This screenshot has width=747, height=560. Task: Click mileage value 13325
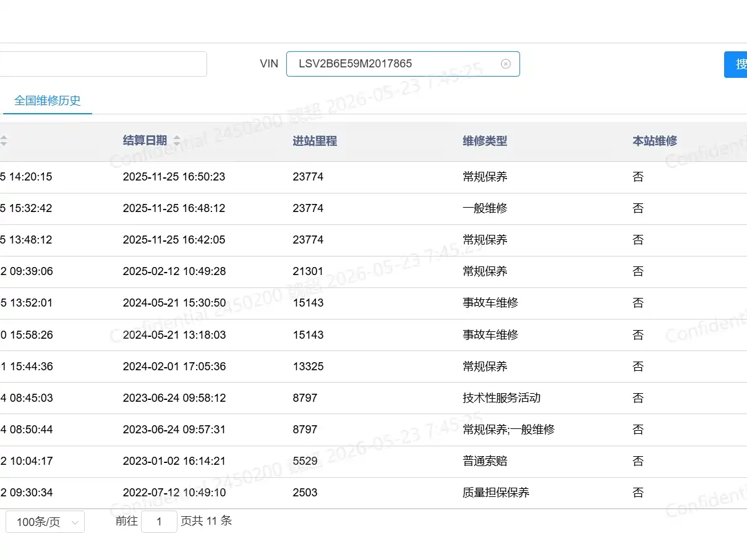coord(308,367)
